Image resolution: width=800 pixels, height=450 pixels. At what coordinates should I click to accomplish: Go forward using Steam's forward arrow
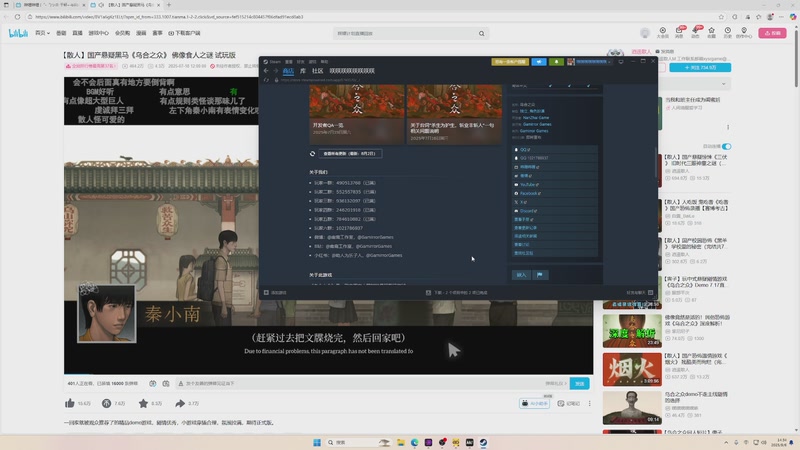(x=275, y=71)
